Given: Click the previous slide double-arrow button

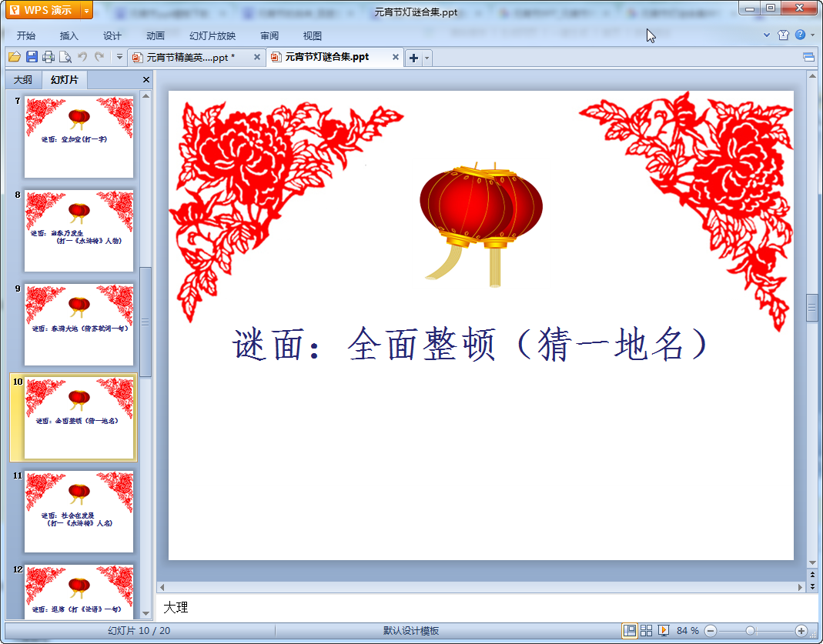Looking at the screenshot, I should point(812,576).
